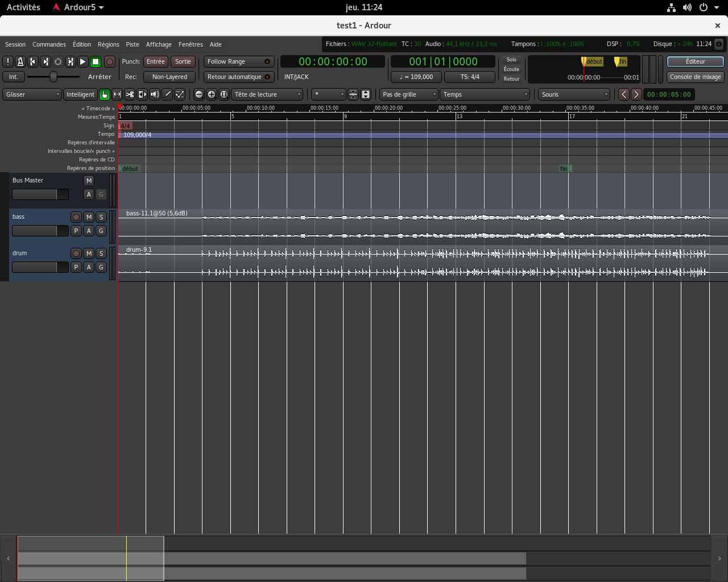Image resolution: width=728 pixels, height=582 pixels.
Task: Enable the Follow Range toggle
Action: click(238, 61)
